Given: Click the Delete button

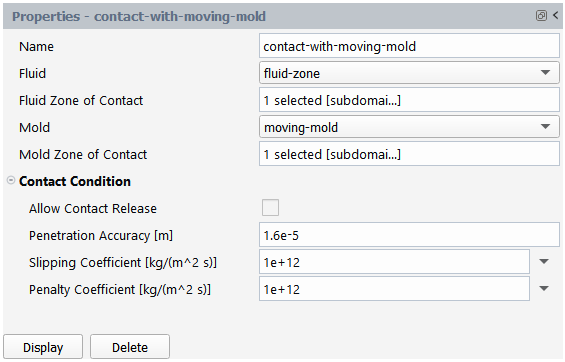Looking at the screenshot, I should point(130,347).
